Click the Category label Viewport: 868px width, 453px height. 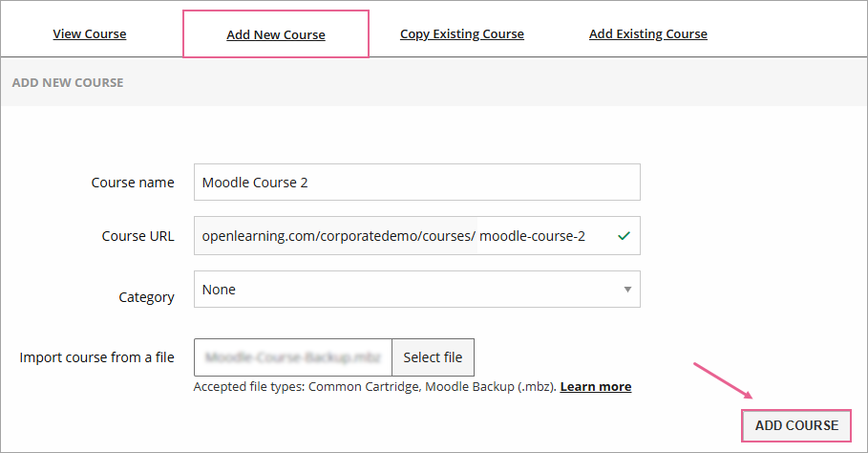(x=146, y=297)
